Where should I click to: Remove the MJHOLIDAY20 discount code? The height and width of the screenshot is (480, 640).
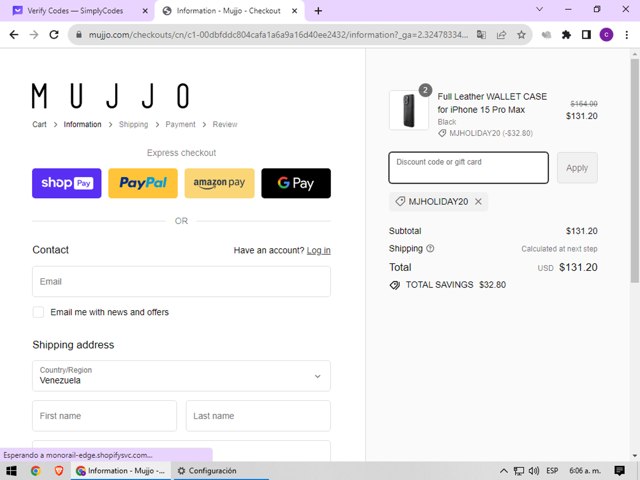[478, 201]
